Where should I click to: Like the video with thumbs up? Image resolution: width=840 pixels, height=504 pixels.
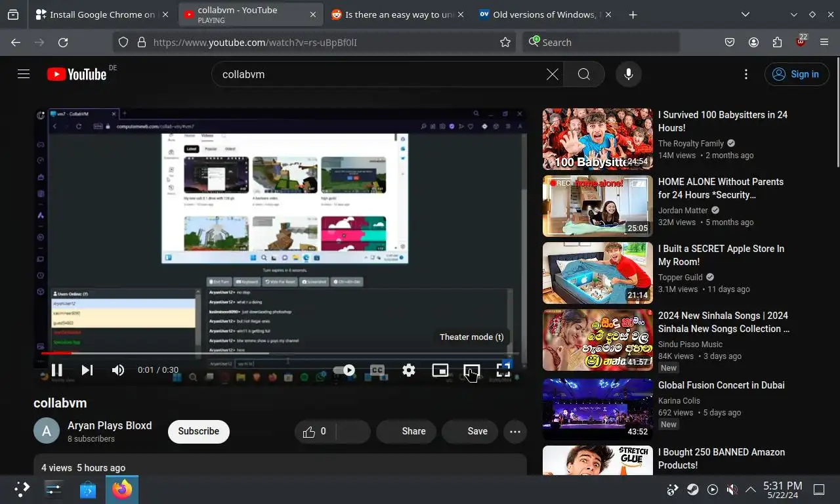(x=316, y=431)
